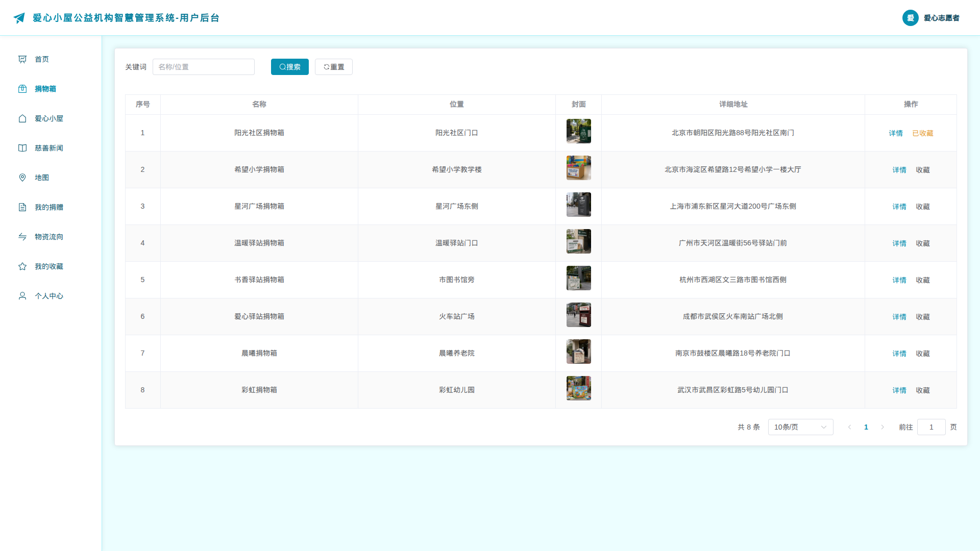Viewport: 980px width, 551px height.
Task: Open 详情 for 阳光社区捐物箱
Action: [x=896, y=133]
